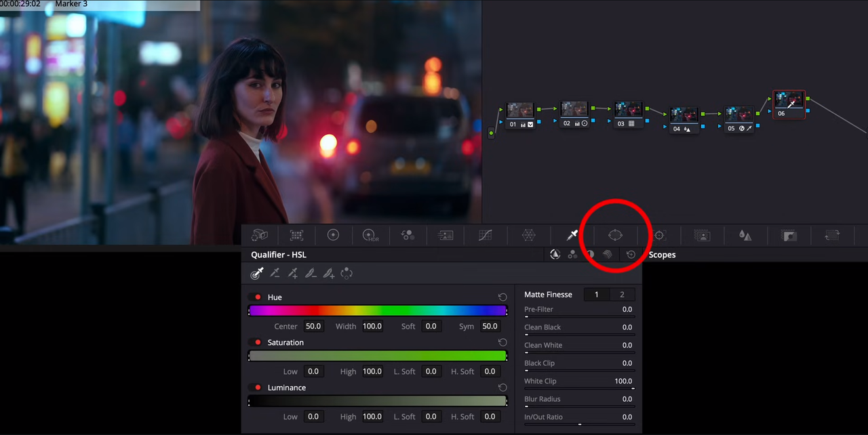Open the Color Match palette
Viewport: 868px width, 435px height.
point(296,235)
